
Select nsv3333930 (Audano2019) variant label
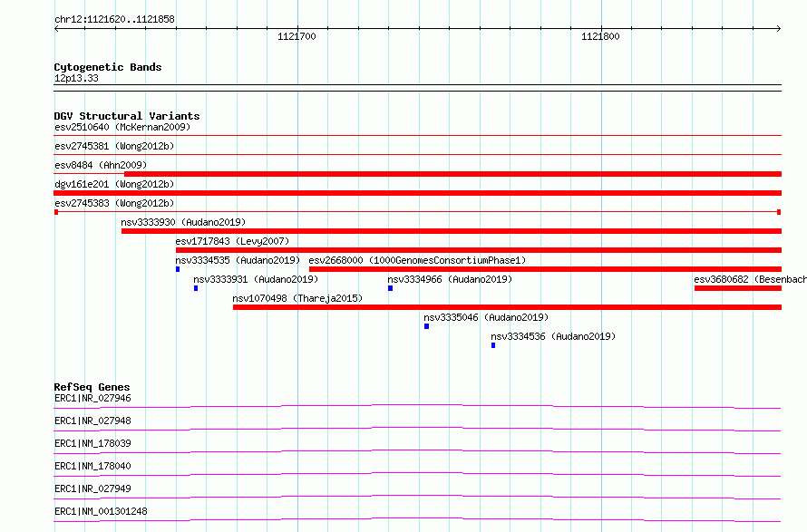pyautogui.click(x=183, y=222)
